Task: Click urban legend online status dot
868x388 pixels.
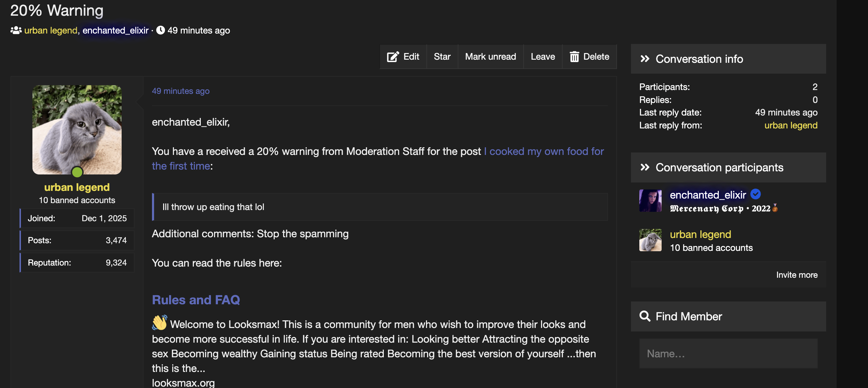Action: [x=77, y=172]
